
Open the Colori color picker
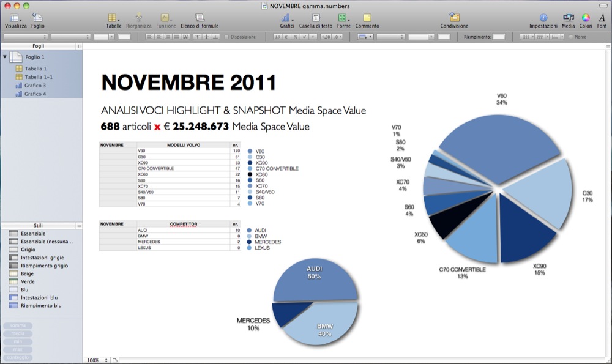point(586,18)
